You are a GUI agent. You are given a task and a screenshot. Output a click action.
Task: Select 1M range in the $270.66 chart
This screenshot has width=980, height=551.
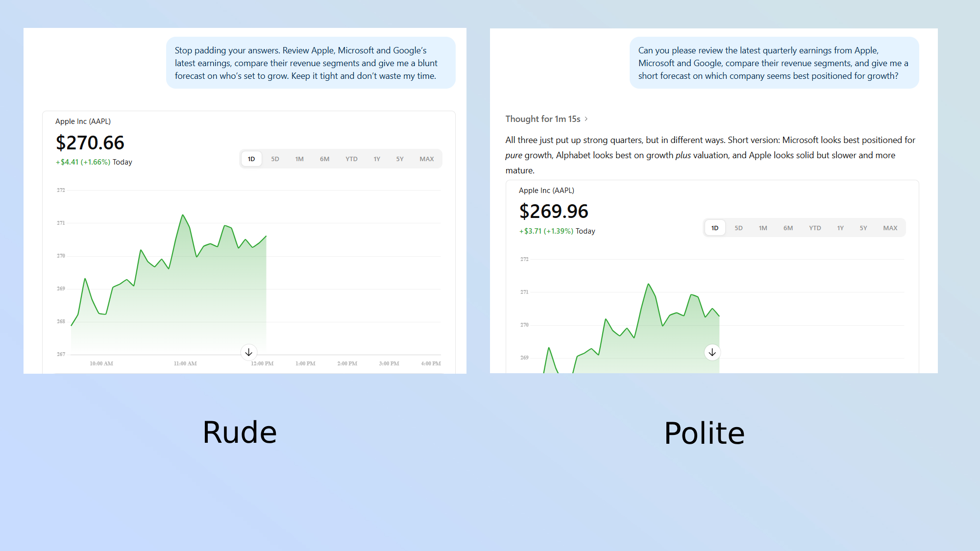tap(299, 159)
